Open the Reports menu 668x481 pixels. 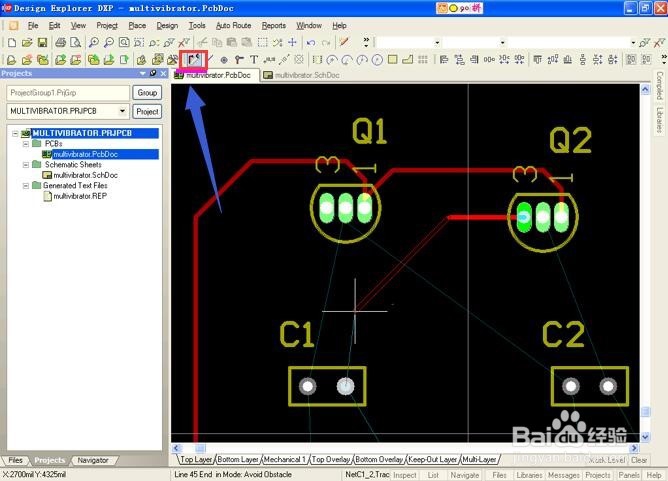274,26
